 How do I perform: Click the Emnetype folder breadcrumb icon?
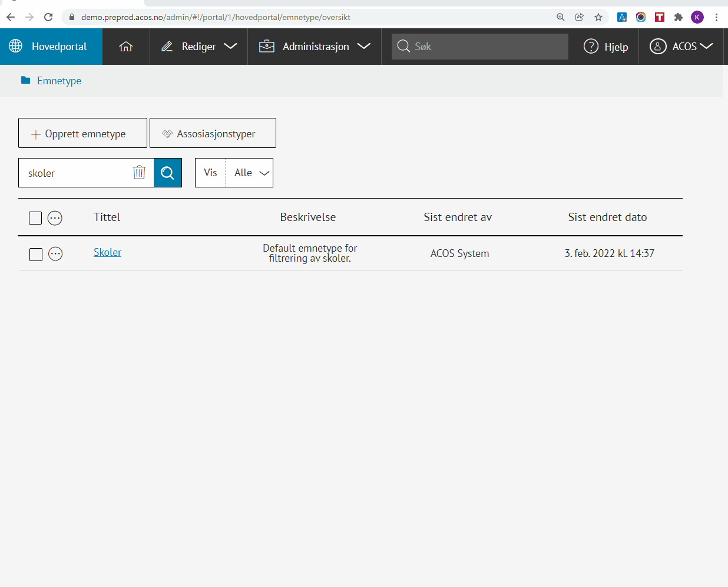click(x=25, y=80)
